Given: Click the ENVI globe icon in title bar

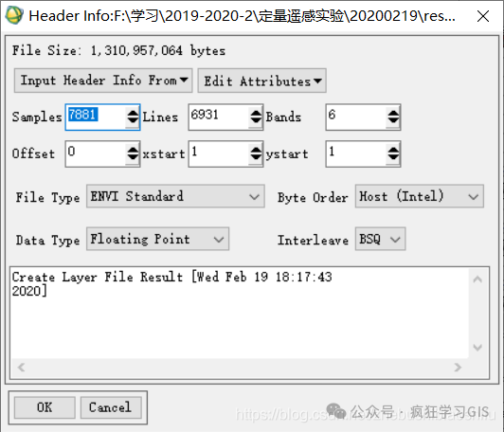Looking at the screenshot, I should 14,15.
